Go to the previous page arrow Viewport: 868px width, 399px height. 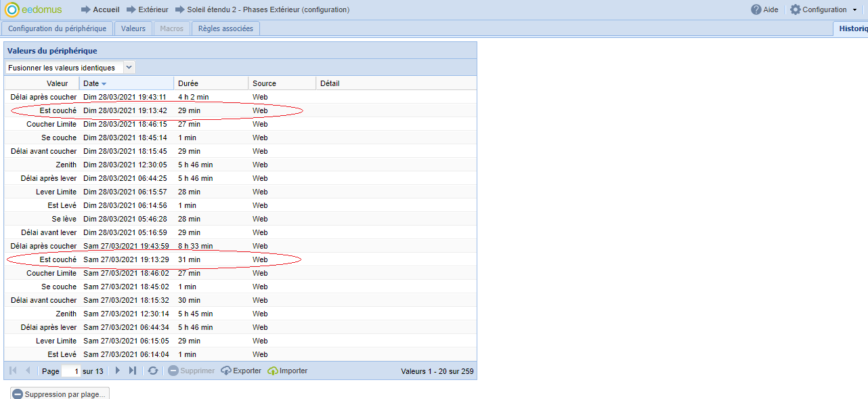(28, 371)
